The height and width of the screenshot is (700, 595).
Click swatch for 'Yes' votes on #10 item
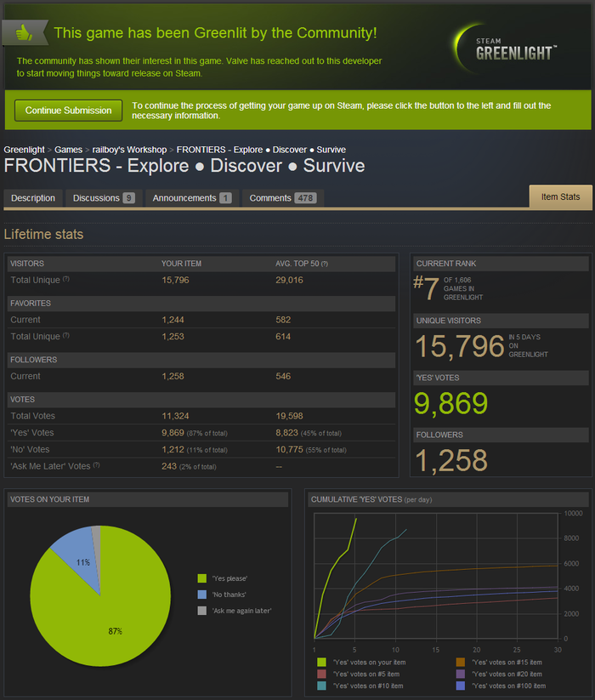click(x=321, y=686)
